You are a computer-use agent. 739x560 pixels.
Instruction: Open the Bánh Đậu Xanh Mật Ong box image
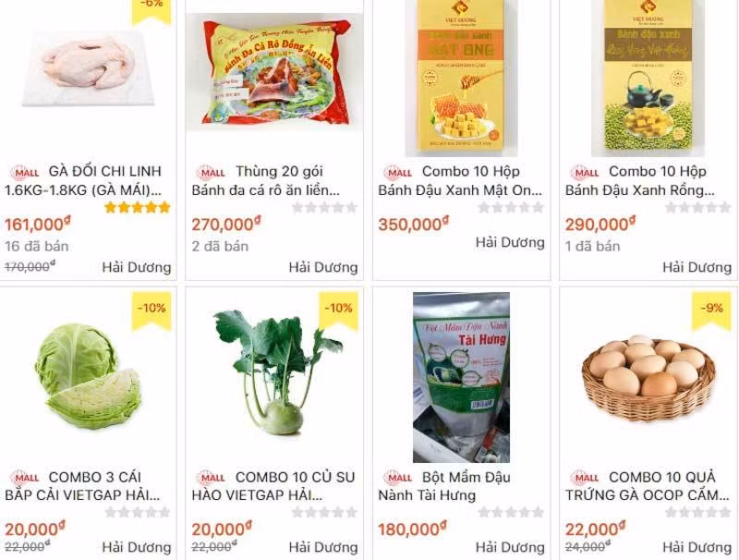coord(461,78)
